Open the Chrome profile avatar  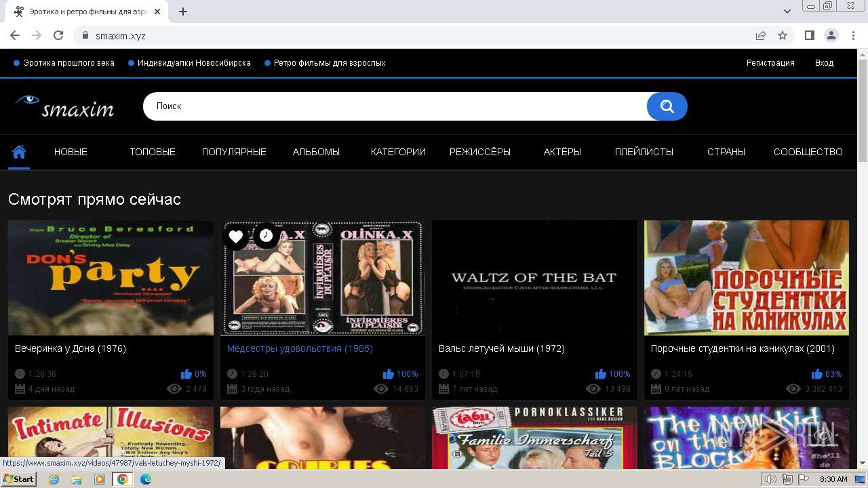(831, 36)
